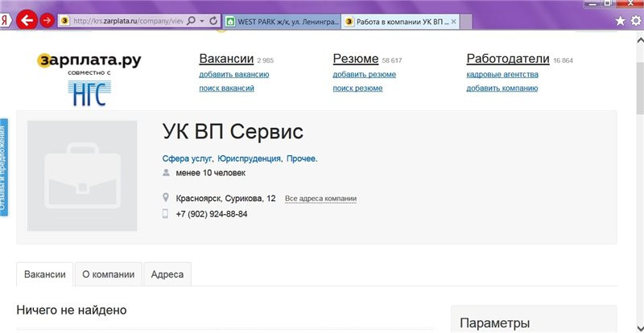Screen dimensions: 644x333
Task: Open the address bar dropdown arrow
Action: pyautogui.click(x=202, y=21)
